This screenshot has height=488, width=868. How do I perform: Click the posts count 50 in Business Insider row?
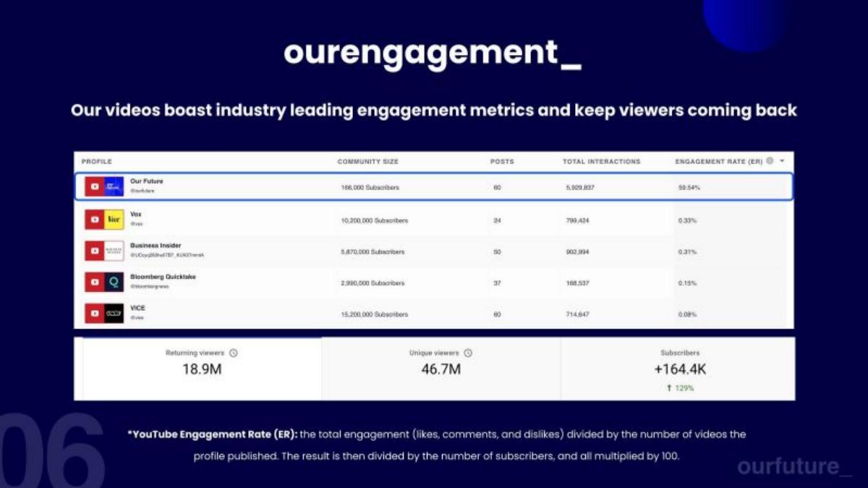497,252
